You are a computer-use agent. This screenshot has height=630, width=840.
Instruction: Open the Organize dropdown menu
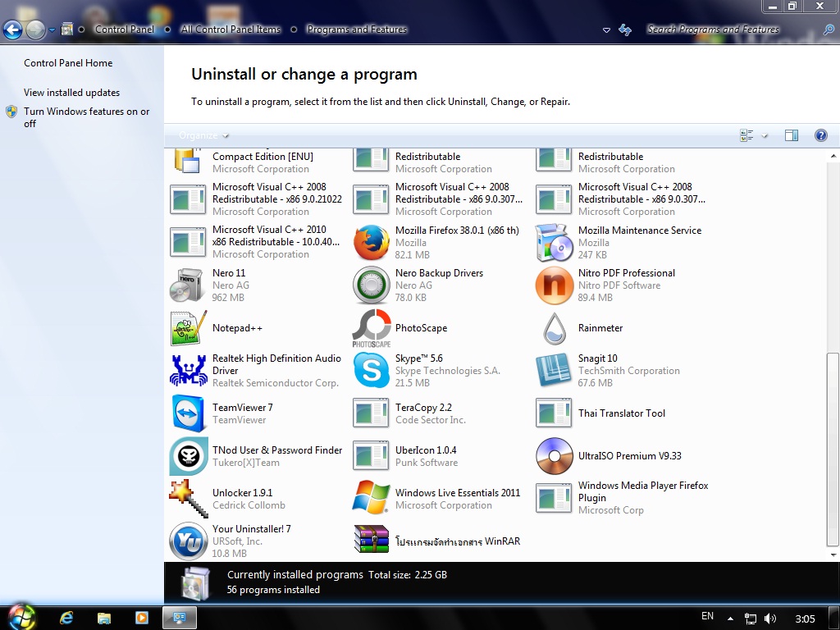pos(203,135)
